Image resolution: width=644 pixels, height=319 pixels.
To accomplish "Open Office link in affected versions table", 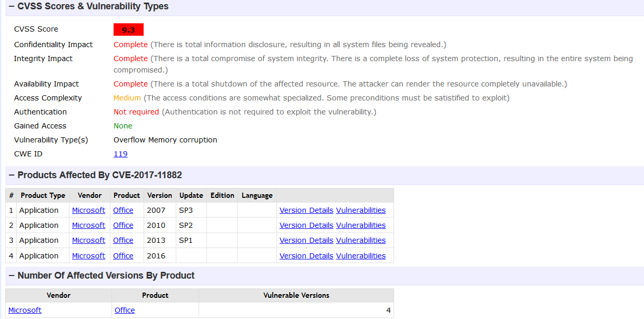I will tap(124, 310).
